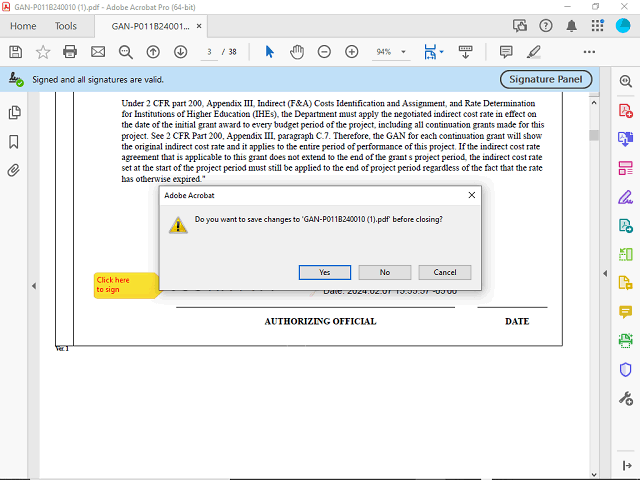Open the Signature Panel
This screenshot has width=640, height=480.
[546, 79]
